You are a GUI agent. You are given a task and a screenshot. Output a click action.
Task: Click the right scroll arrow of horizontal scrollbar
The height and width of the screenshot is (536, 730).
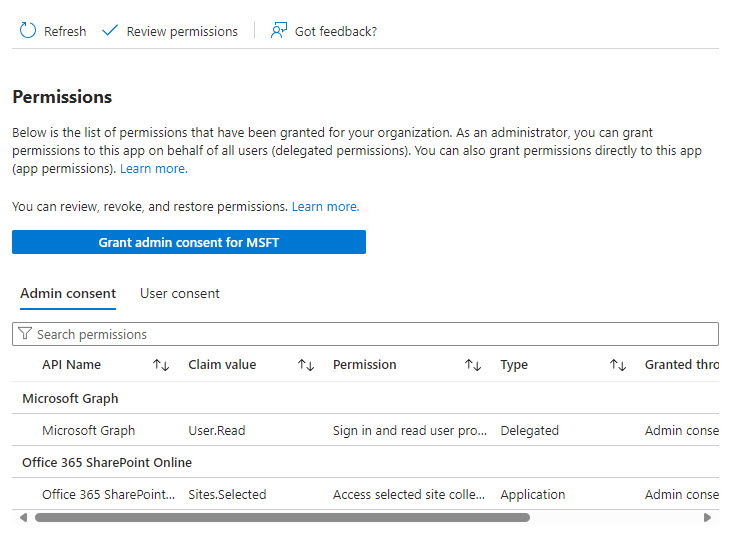coord(707,517)
